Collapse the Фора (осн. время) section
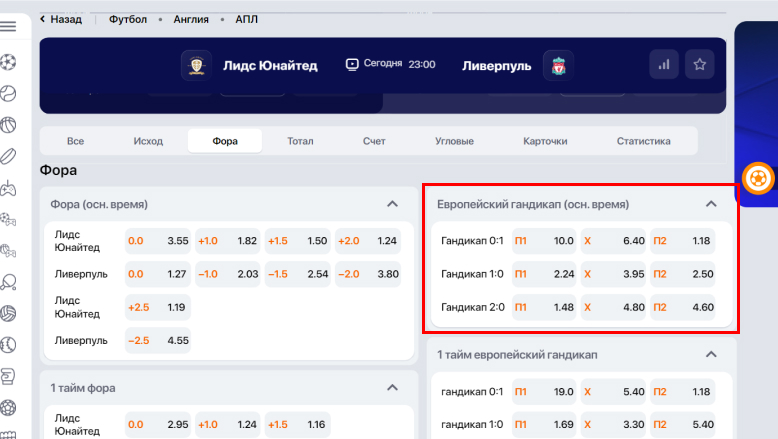Viewport: 778px width, 439px height. tap(392, 204)
